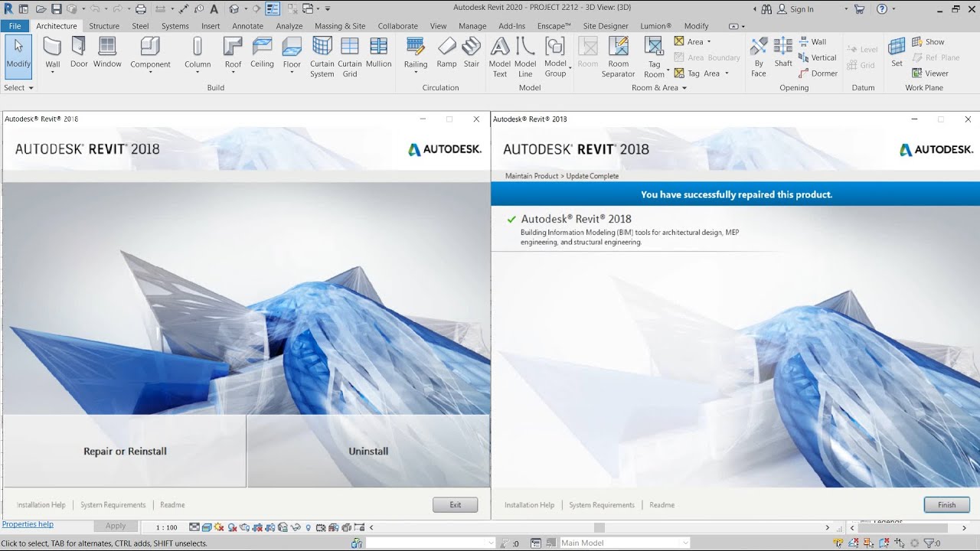Select the Model Text tool

[x=499, y=57]
